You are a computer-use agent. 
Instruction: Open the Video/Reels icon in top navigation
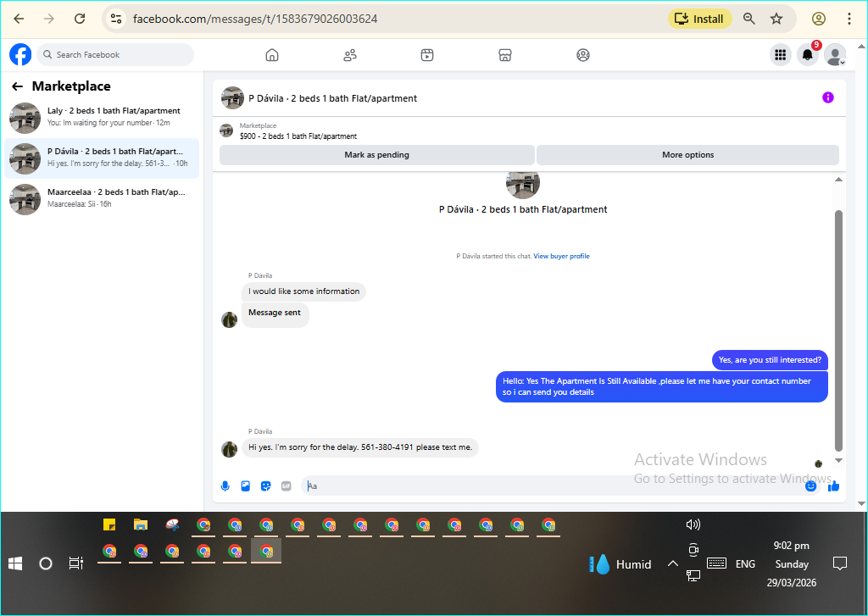(x=427, y=55)
